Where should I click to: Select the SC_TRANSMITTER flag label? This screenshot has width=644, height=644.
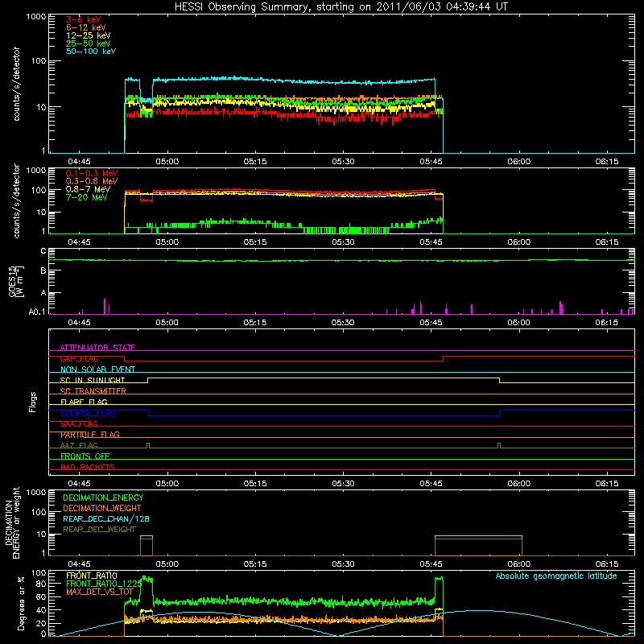click(x=93, y=391)
